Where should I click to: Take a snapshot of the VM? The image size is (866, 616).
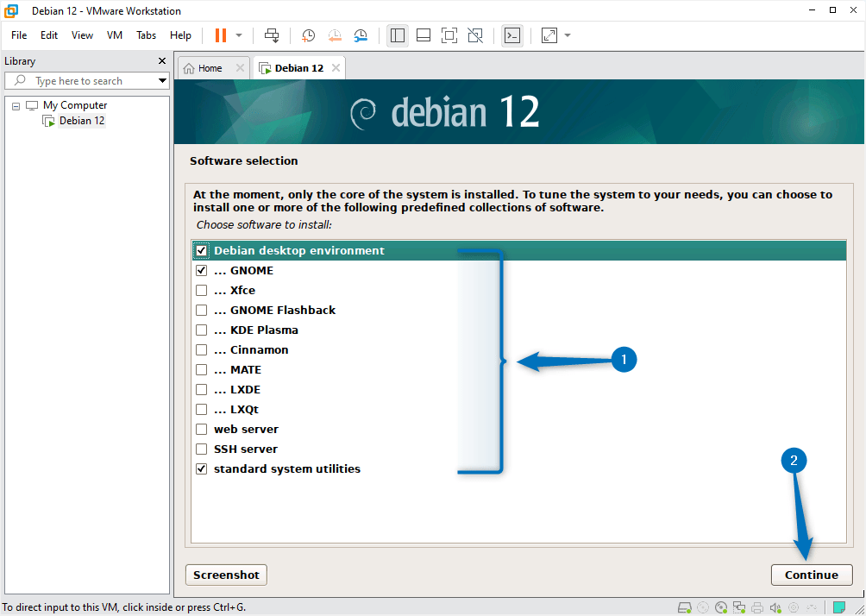pyautogui.click(x=308, y=35)
